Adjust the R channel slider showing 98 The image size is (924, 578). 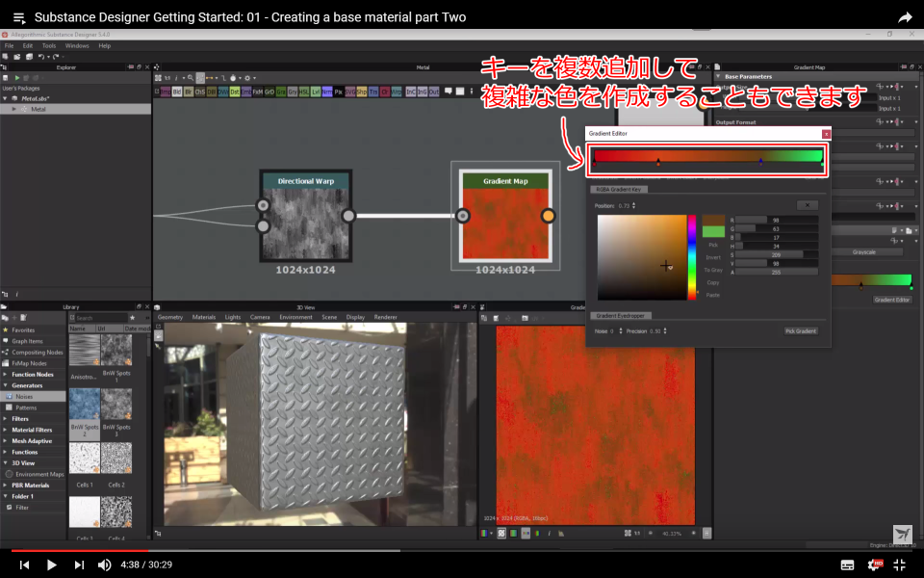pyautogui.click(x=777, y=220)
